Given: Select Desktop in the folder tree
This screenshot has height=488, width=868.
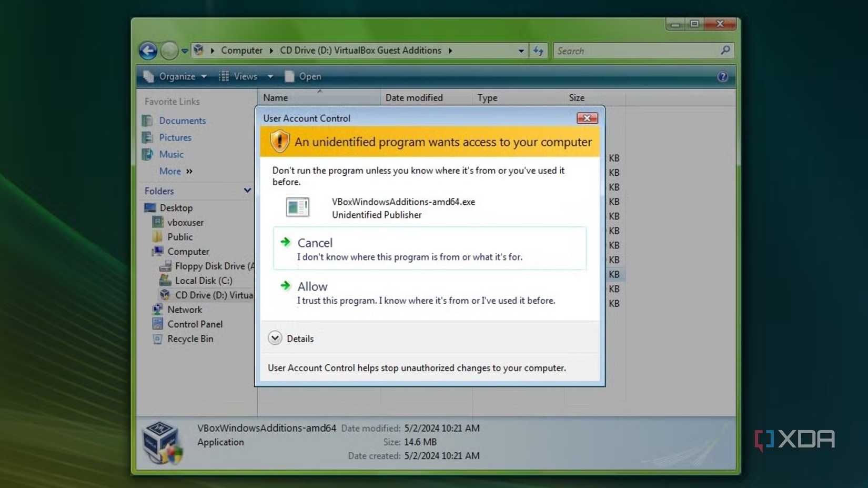Looking at the screenshot, I should click(176, 207).
